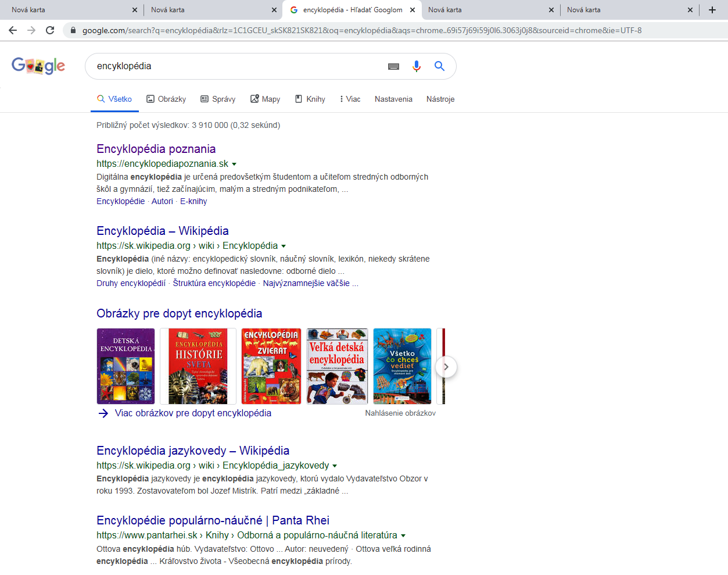The image size is (728, 575).
Task: Open Nastavenia search settings
Action: tap(393, 99)
